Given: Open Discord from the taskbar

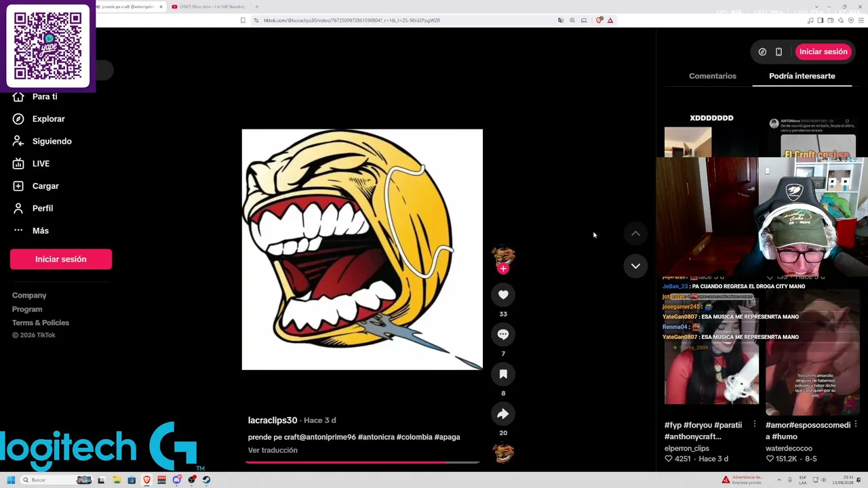Looking at the screenshot, I should [x=176, y=480].
